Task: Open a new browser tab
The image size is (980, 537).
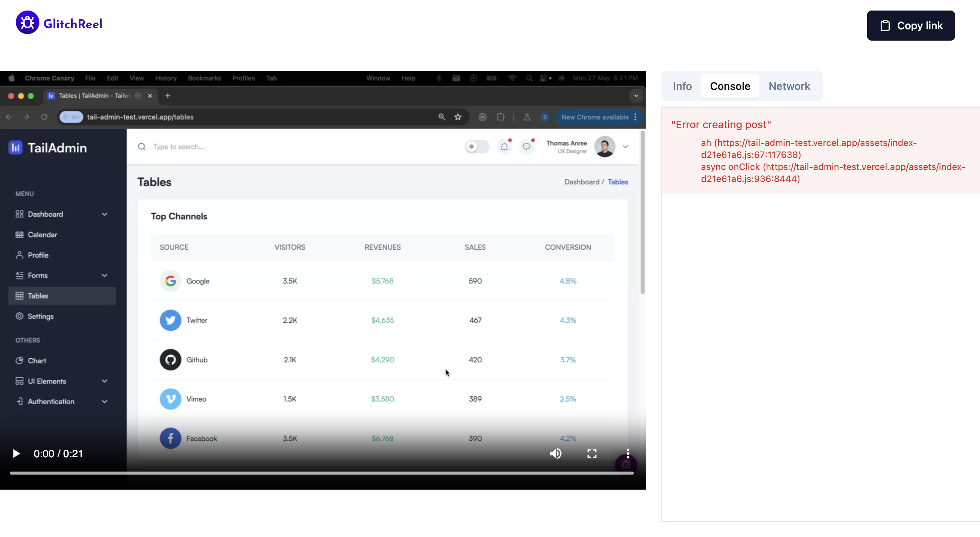Action: pos(168,96)
